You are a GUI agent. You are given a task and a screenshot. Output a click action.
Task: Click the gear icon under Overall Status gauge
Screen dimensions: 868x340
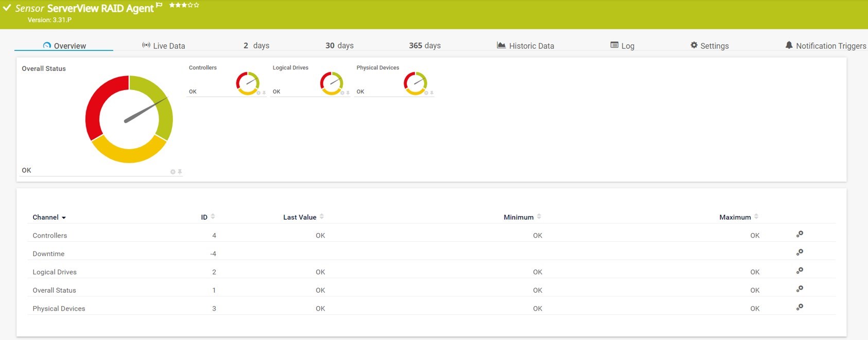173,172
